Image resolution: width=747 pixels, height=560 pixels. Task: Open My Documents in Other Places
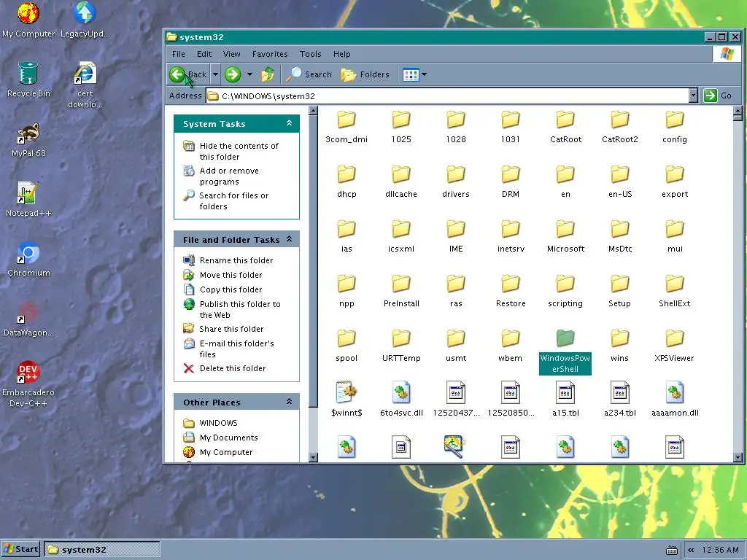point(220,437)
